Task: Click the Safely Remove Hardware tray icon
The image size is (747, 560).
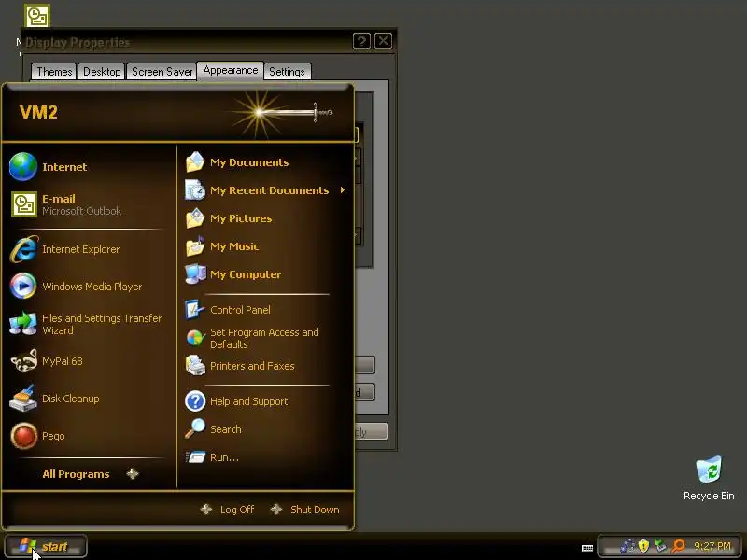Action: click(x=660, y=546)
